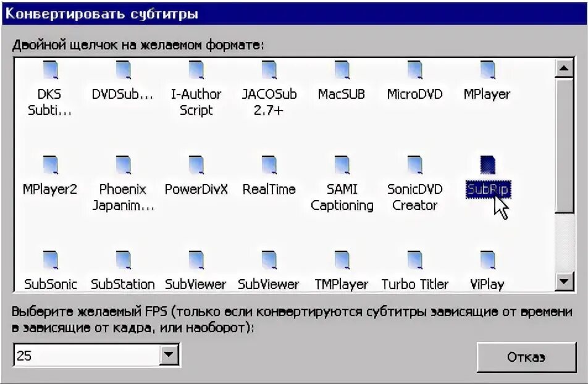This screenshot has width=588, height=384.
Task: Pick the Phoenix Japanim... format icon
Action: click(124, 165)
